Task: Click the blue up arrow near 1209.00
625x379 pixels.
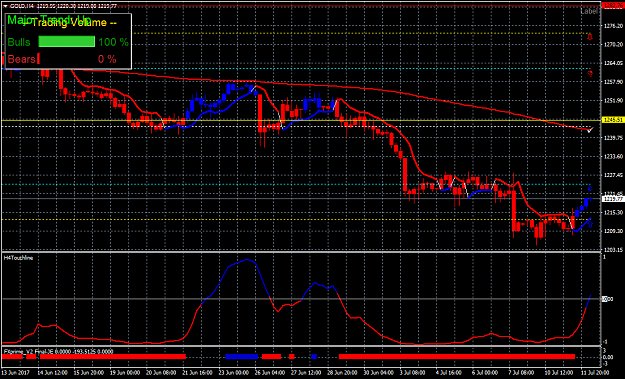Action: click(x=590, y=225)
